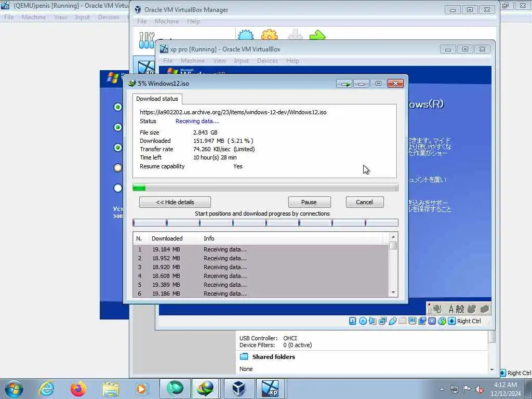Click the '般' conversion mode on IME bar
The width and height of the screenshot is (532, 399).
460,309
